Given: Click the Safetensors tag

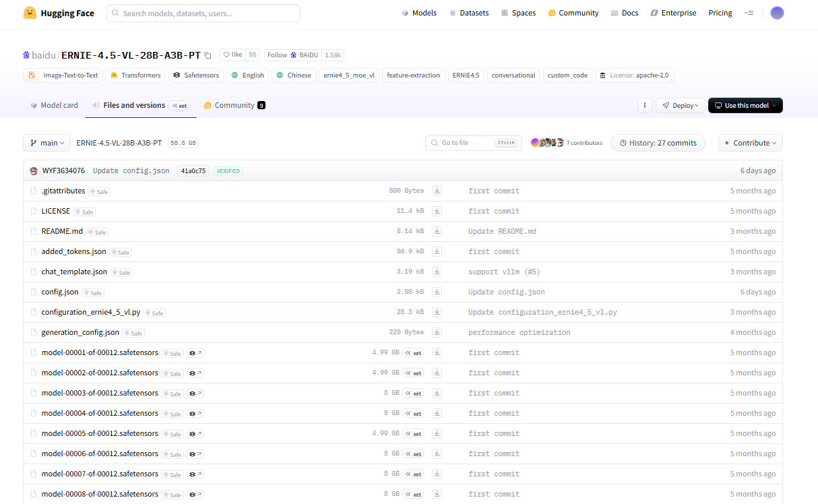Looking at the screenshot, I should (x=195, y=75).
